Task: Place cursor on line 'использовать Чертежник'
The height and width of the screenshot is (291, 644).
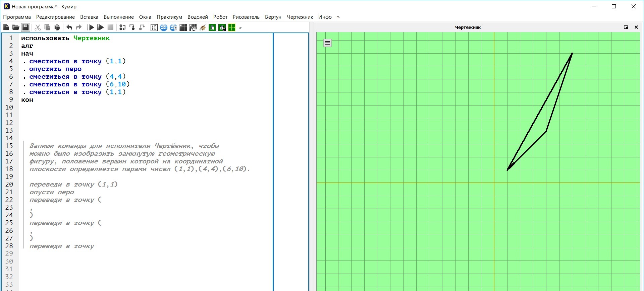Action: point(65,38)
